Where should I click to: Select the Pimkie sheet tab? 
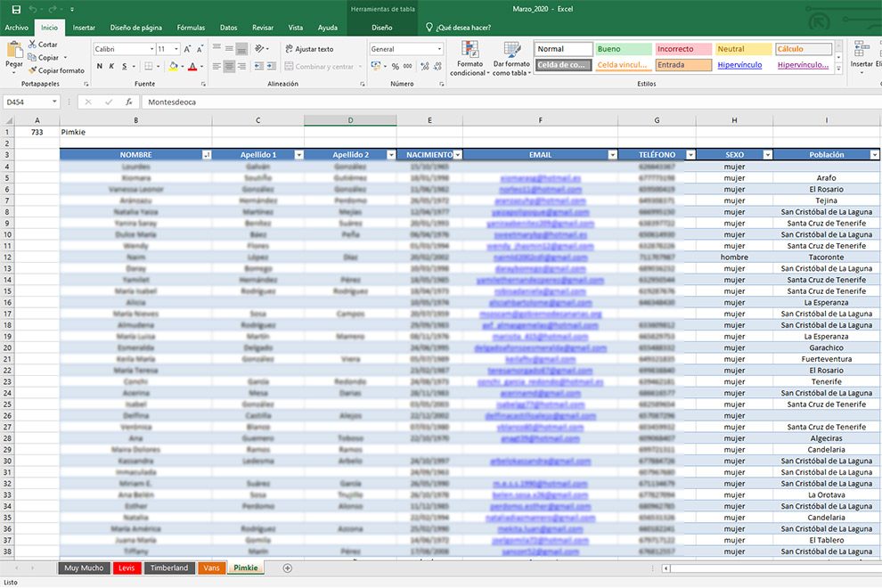click(x=244, y=568)
